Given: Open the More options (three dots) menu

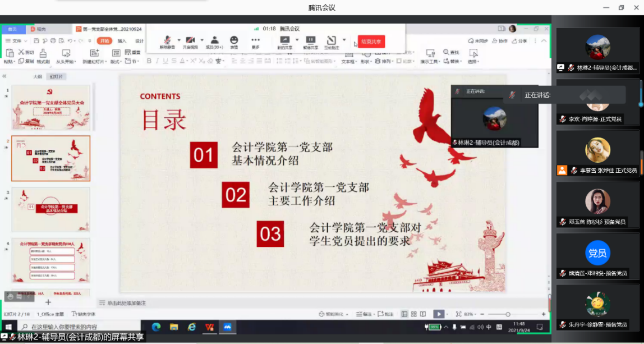Looking at the screenshot, I should tap(255, 42).
